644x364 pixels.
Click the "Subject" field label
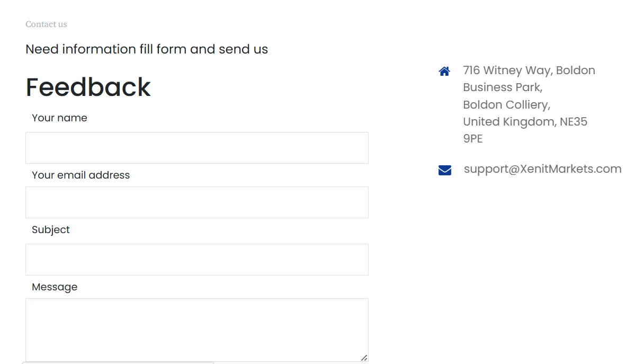click(x=51, y=230)
